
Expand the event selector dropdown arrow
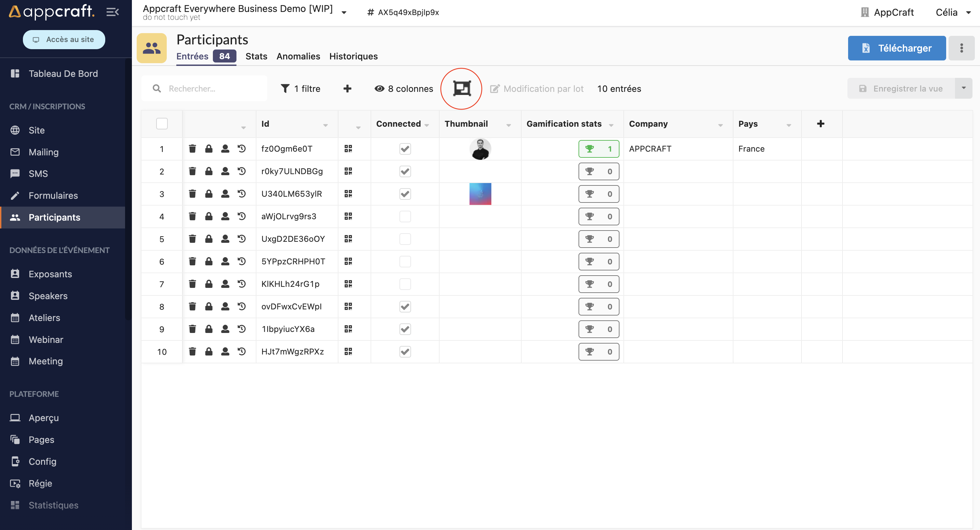tap(344, 12)
